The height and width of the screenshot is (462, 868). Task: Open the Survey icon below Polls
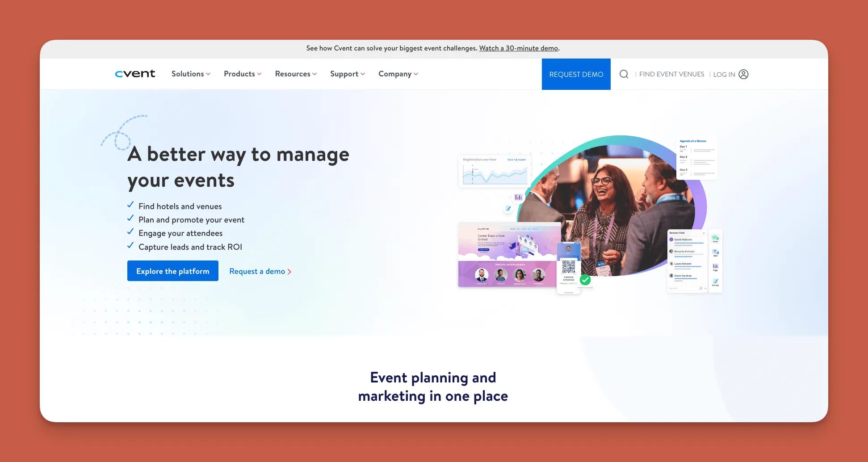point(715,281)
